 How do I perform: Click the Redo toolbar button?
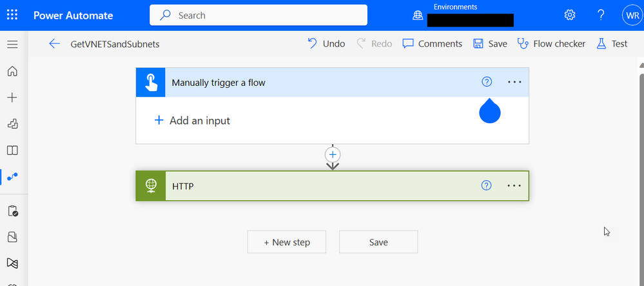374,44
